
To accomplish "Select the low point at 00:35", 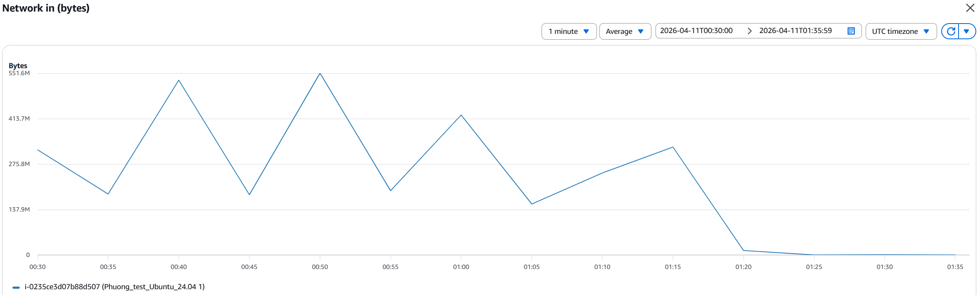I will 108,194.
